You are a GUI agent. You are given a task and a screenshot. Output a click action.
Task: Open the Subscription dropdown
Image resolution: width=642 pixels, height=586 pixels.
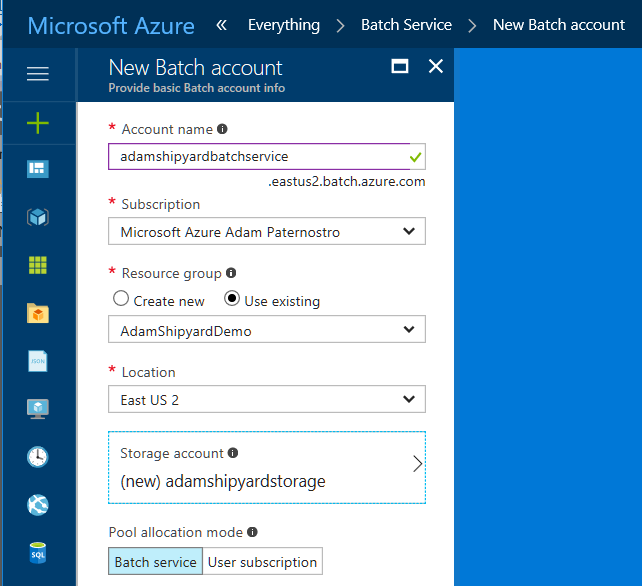pos(267,231)
